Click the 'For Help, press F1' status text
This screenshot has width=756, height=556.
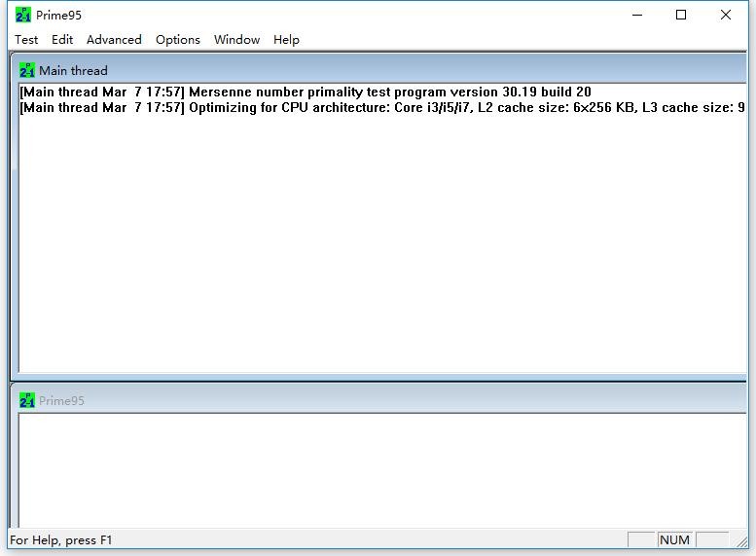60,540
